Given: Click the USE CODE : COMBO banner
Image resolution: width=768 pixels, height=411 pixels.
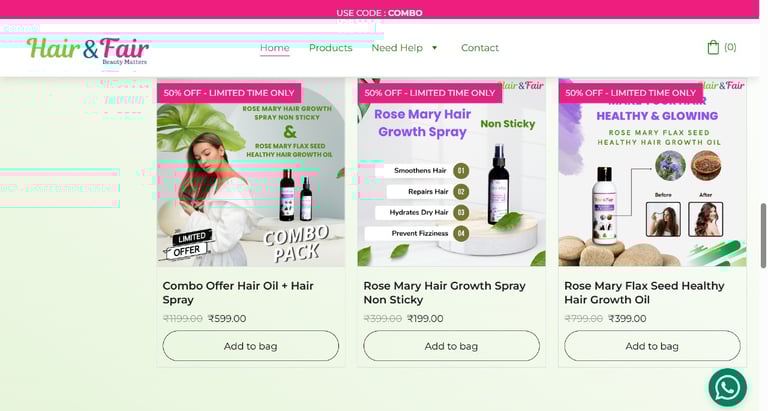Looking at the screenshot, I should pyautogui.click(x=380, y=13).
